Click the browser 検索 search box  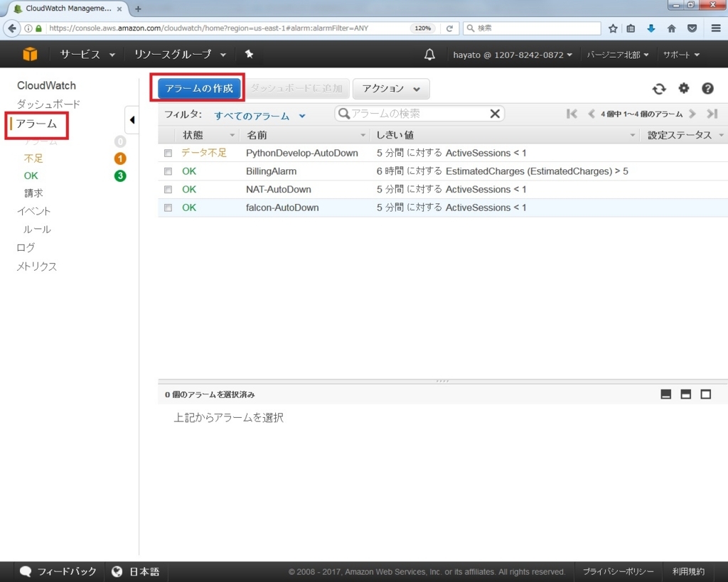coord(532,28)
